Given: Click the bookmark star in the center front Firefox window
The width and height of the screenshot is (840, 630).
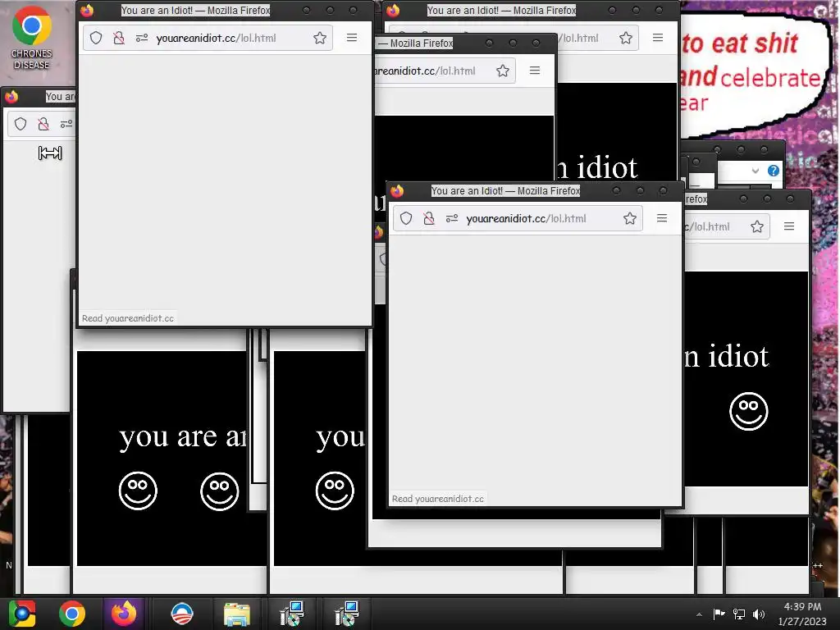Looking at the screenshot, I should coord(630,218).
